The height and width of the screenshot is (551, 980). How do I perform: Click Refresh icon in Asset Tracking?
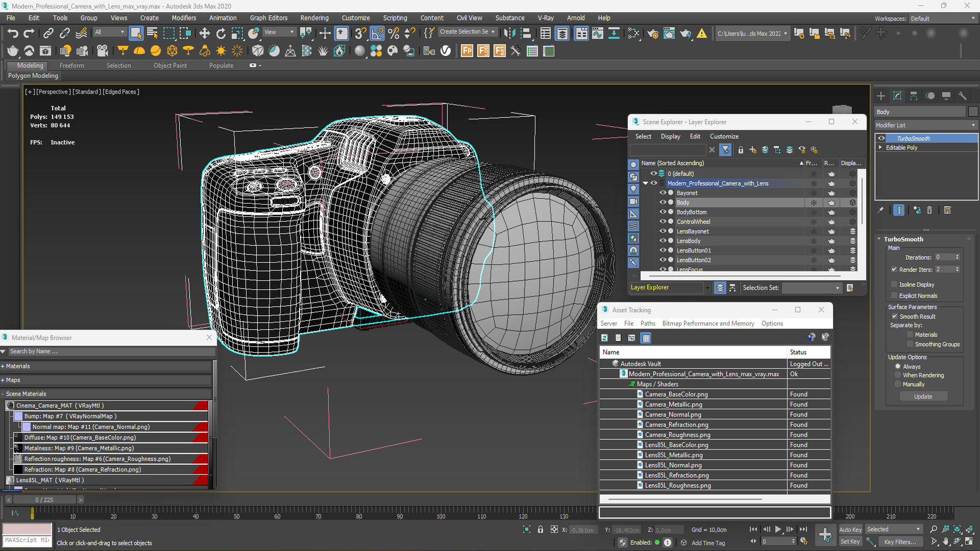point(604,338)
